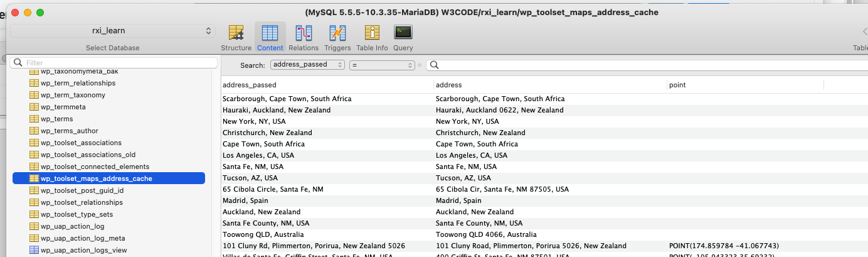Sort by address_passed column header
The image size is (868, 257).
327,85
